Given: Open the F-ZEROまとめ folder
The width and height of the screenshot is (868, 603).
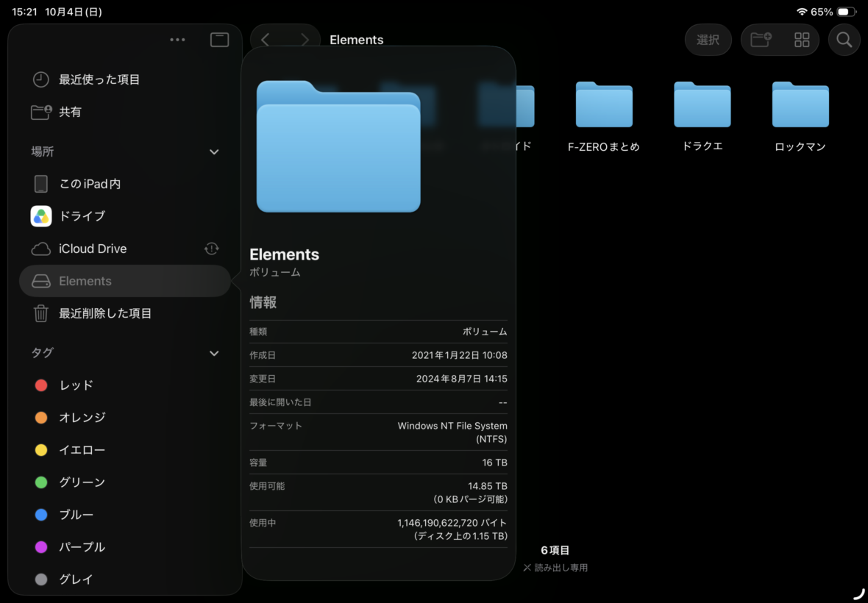Looking at the screenshot, I should click(x=604, y=117).
